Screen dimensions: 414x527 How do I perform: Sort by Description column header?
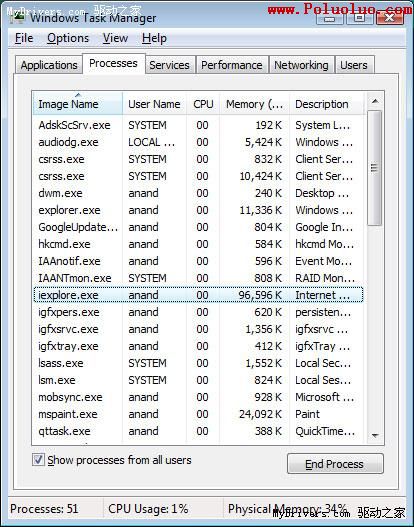[326, 104]
